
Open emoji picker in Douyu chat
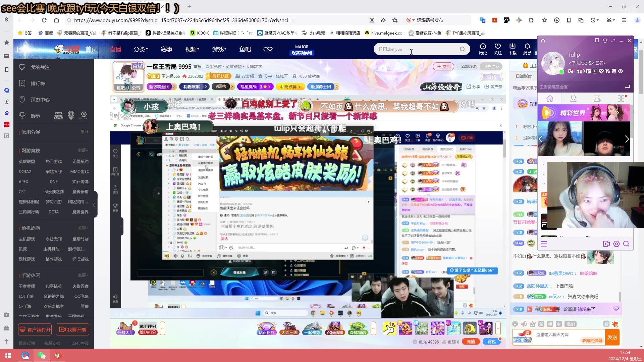pos(515,324)
